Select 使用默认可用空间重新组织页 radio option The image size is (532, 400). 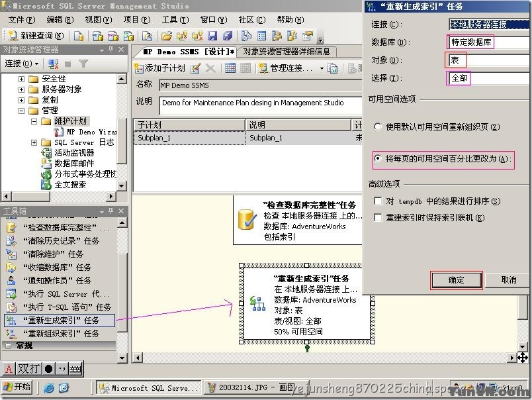point(377,126)
